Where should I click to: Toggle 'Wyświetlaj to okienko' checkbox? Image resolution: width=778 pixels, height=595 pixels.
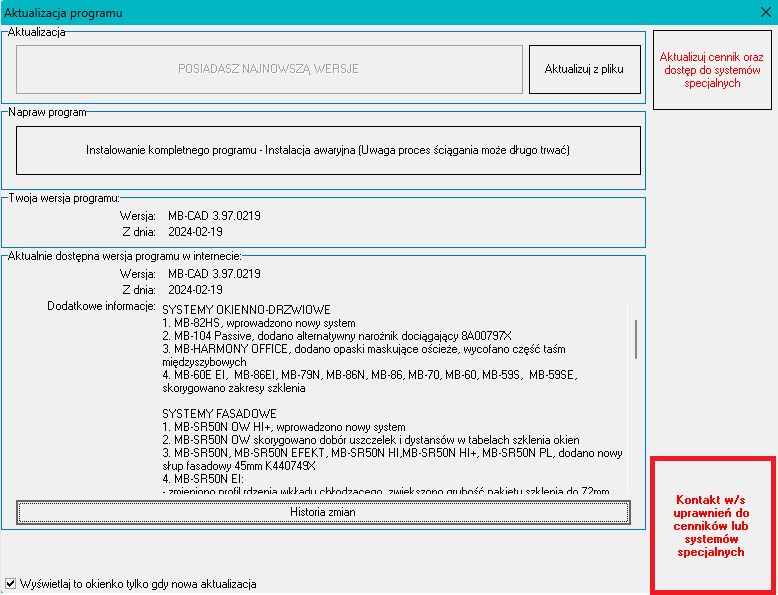pos(11,583)
